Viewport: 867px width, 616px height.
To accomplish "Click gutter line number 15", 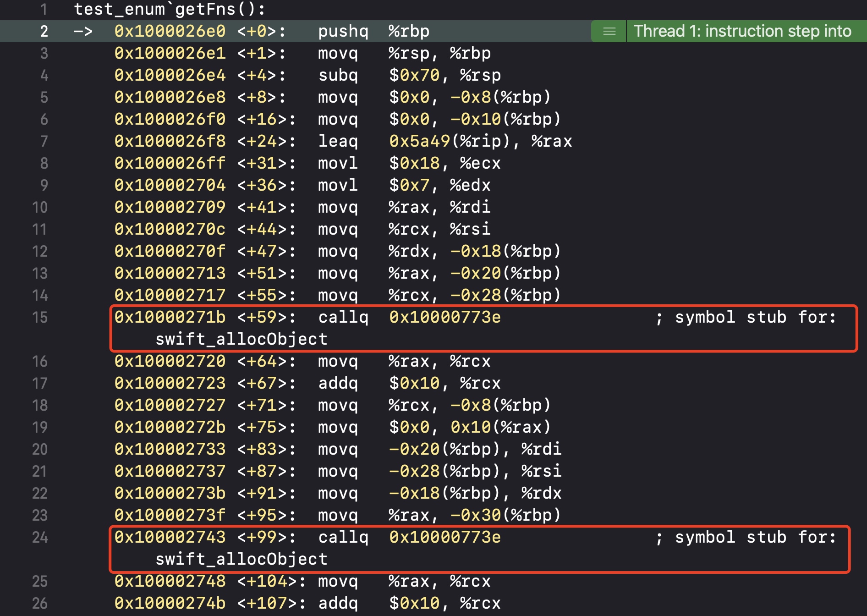I will [40, 317].
